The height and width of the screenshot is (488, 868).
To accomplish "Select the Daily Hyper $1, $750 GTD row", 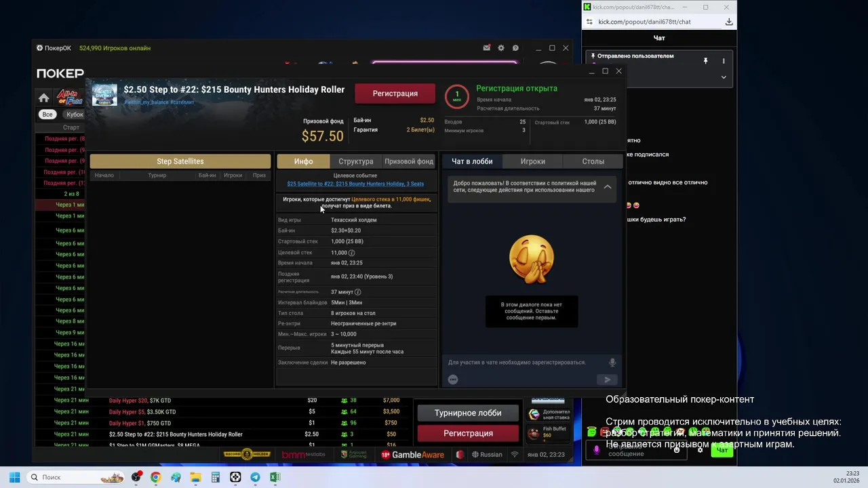I will coord(224,423).
